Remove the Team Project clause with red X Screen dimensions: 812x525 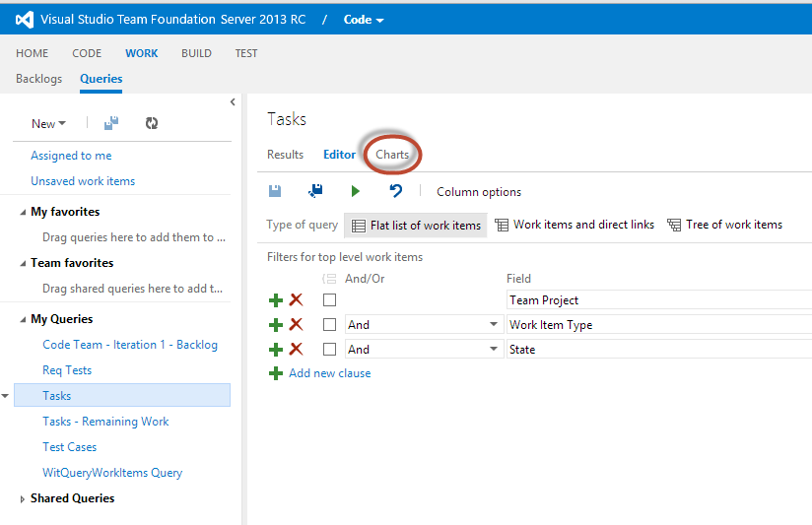point(296,299)
